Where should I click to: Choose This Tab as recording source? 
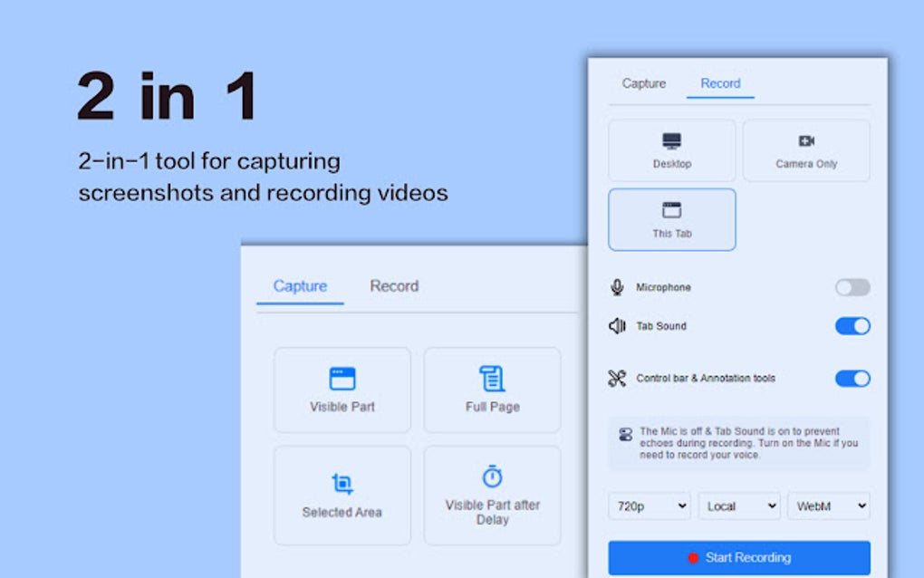point(671,219)
